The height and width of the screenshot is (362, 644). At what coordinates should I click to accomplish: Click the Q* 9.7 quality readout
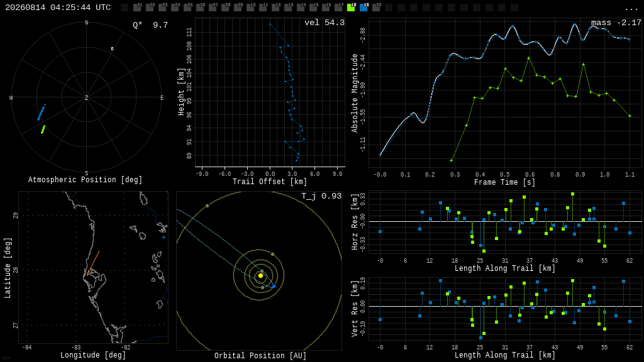(x=150, y=25)
